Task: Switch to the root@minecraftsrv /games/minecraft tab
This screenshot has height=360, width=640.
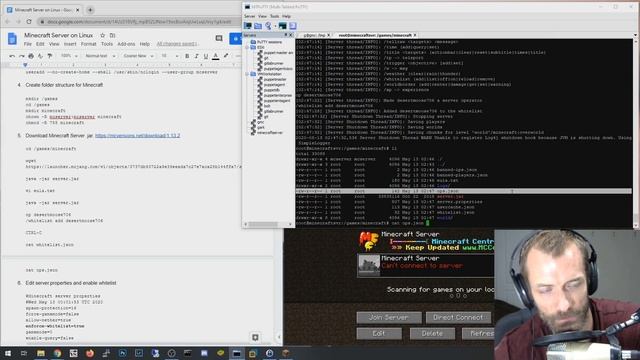Action: point(375,36)
